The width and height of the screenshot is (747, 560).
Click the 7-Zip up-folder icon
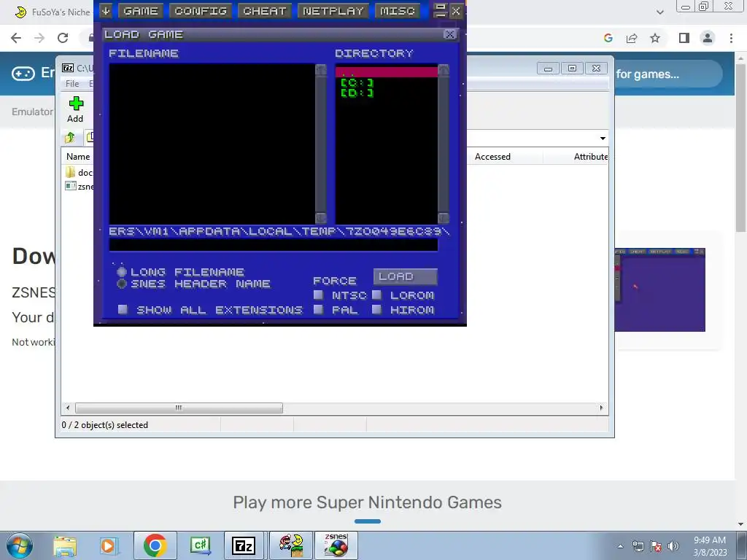[x=69, y=138]
